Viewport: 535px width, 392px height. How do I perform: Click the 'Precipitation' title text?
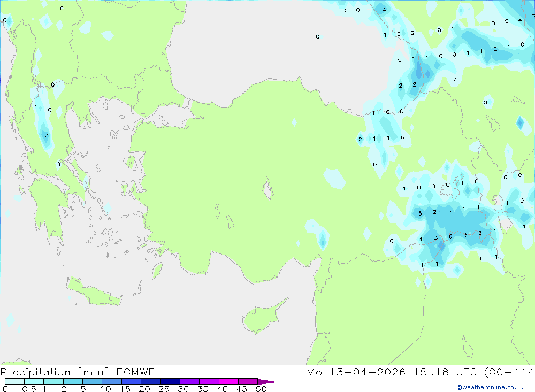35,372
